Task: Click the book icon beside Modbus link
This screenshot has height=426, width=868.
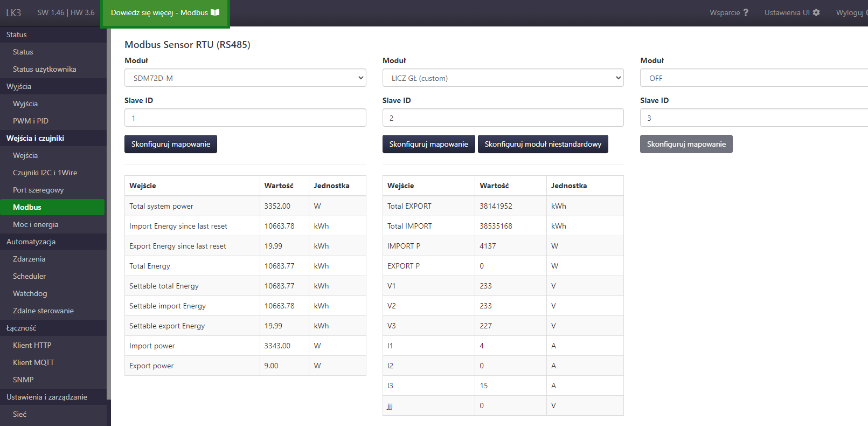Action: click(x=215, y=12)
